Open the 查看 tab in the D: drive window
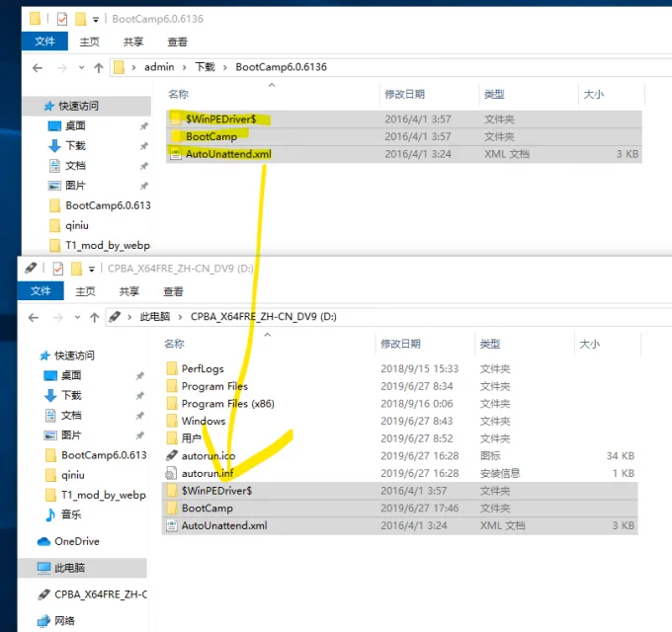 point(173,291)
